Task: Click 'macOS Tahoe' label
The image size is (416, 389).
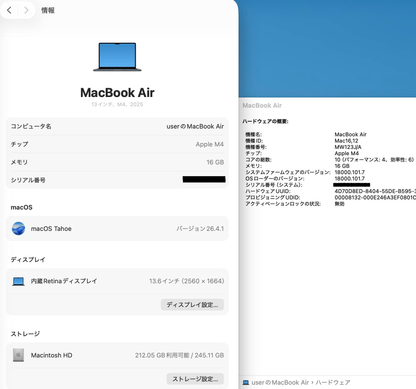Action: click(x=51, y=229)
